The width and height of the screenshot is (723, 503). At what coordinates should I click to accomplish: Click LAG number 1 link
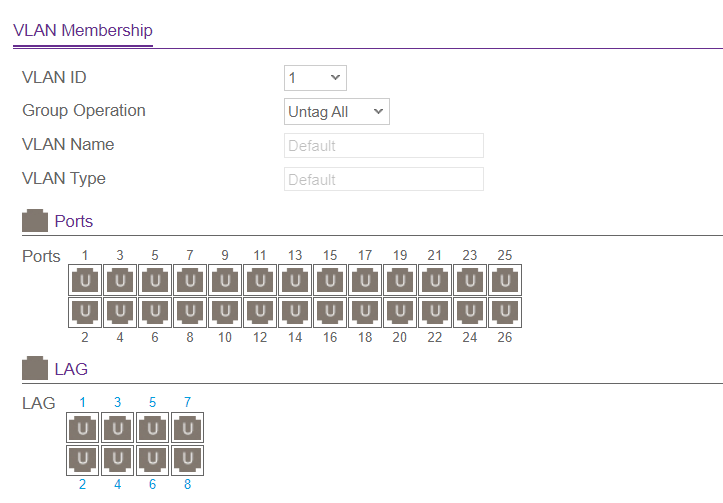83,402
